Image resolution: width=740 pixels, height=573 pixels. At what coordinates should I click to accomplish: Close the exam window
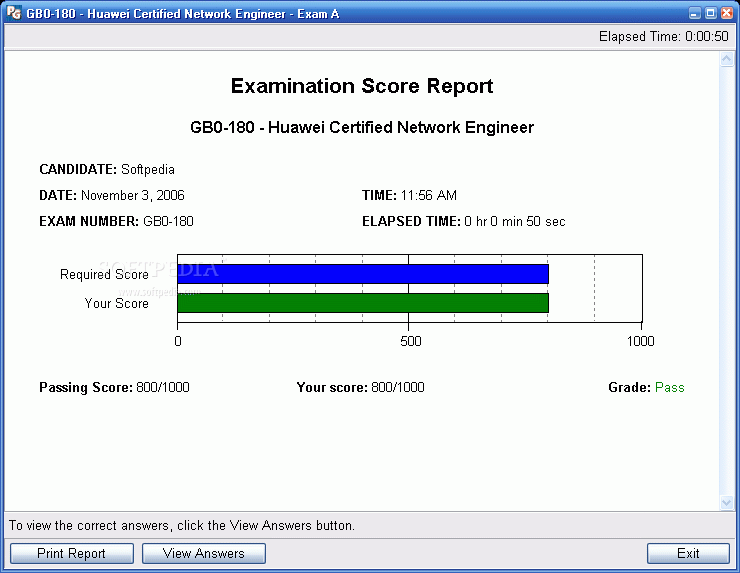[x=727, y=13]
